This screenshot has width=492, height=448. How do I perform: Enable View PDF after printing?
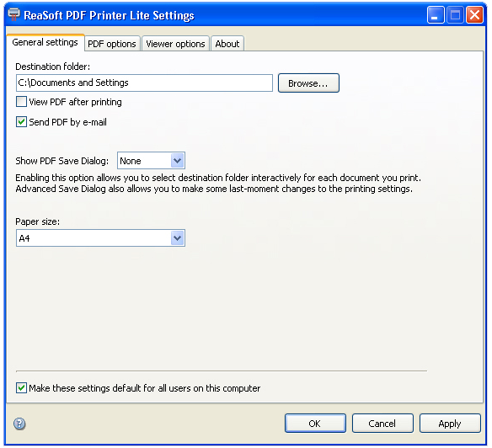click(x=21, y=102)
